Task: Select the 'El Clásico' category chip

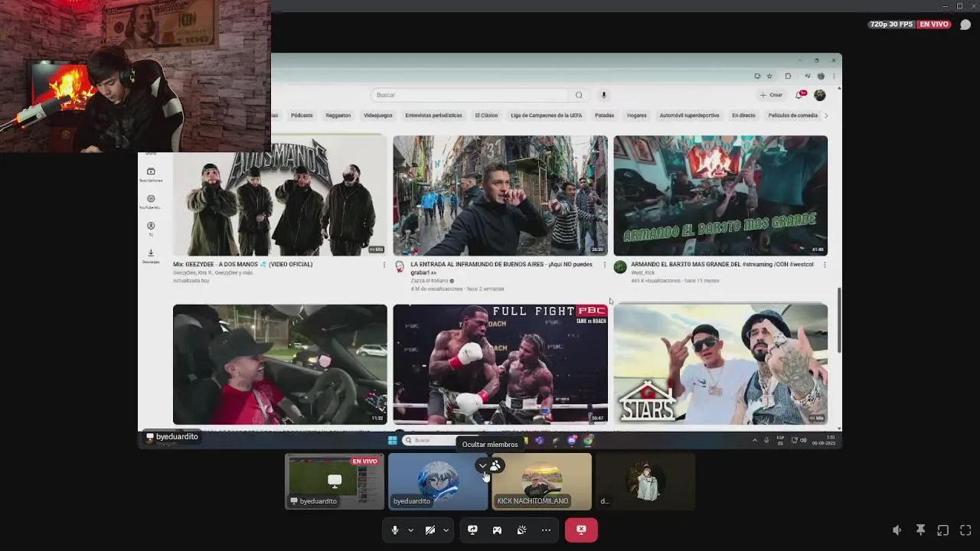Action: click(486, 116)
